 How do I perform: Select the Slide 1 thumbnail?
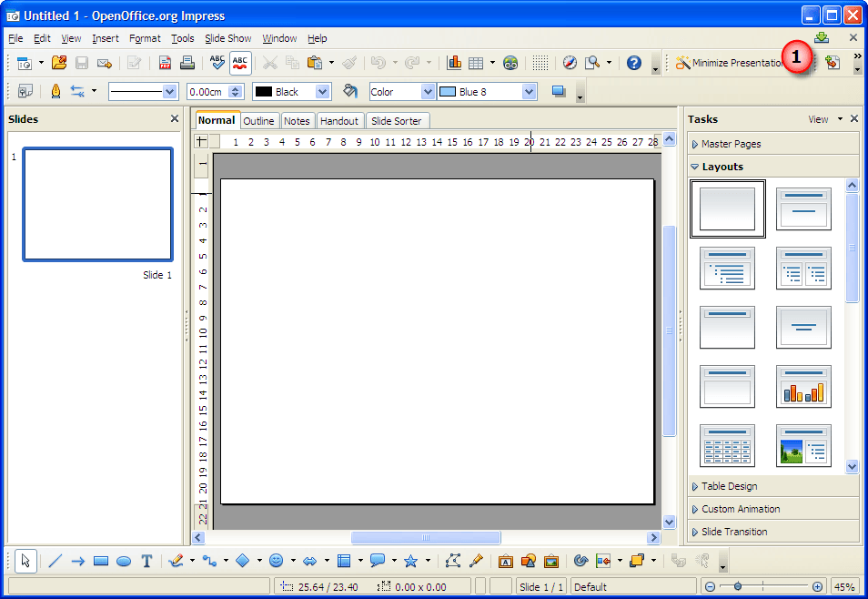(x=97, y=205)
